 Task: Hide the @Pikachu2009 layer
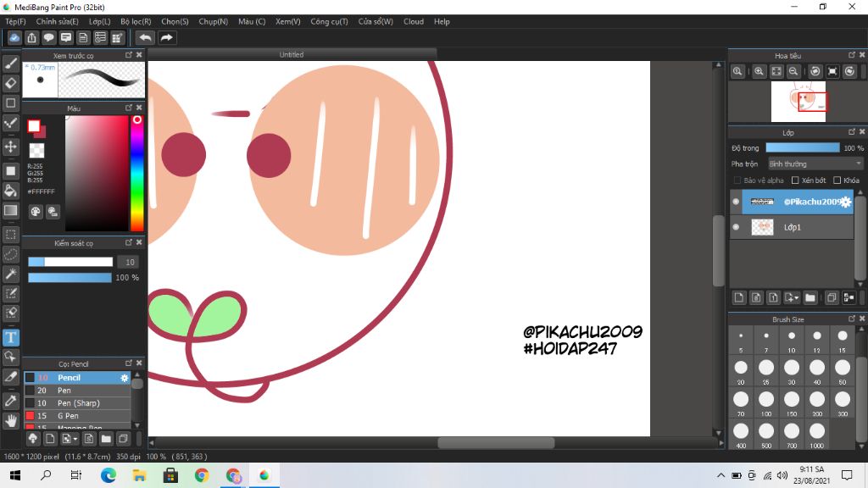pos(736,202)
